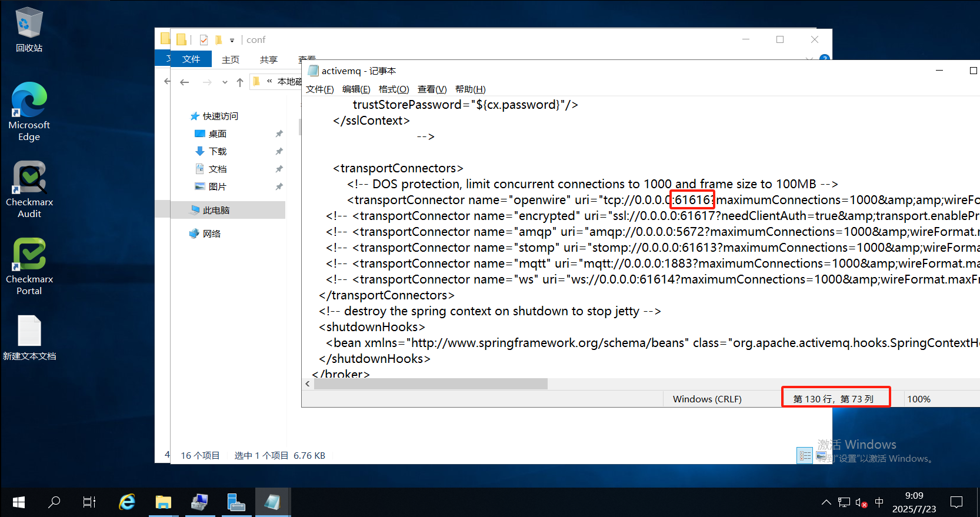Expand the quick access toolbar customize dropdown

click(x=232, y=41)
